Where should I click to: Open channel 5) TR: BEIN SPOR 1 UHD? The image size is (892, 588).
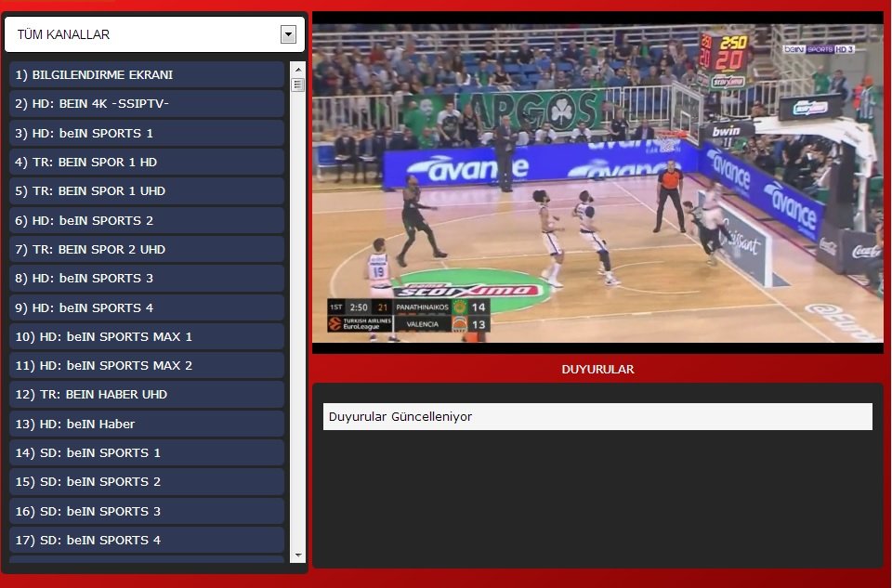click(147, 191)
